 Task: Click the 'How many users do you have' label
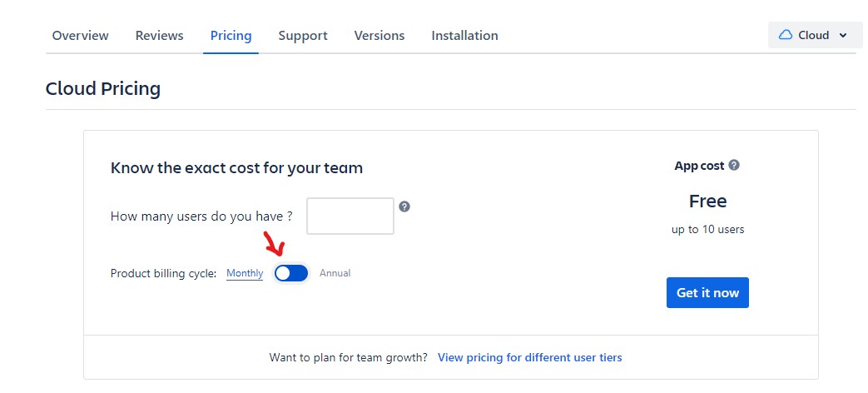201,216
